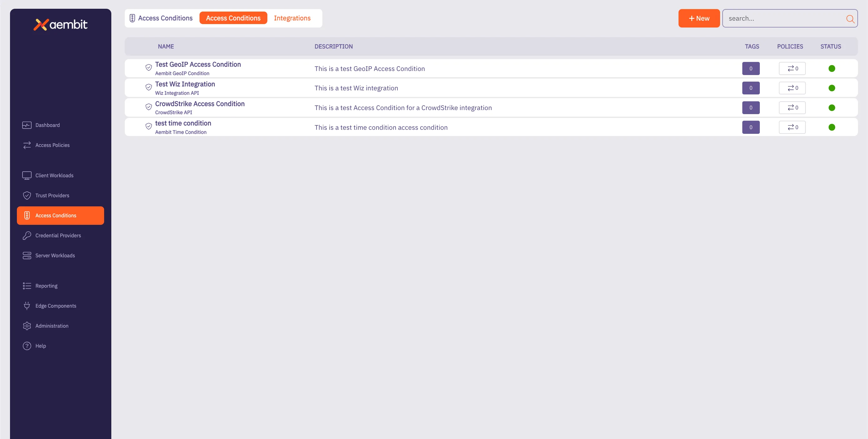
Task: Click the New button to create a condition
Action: [699, 18]
